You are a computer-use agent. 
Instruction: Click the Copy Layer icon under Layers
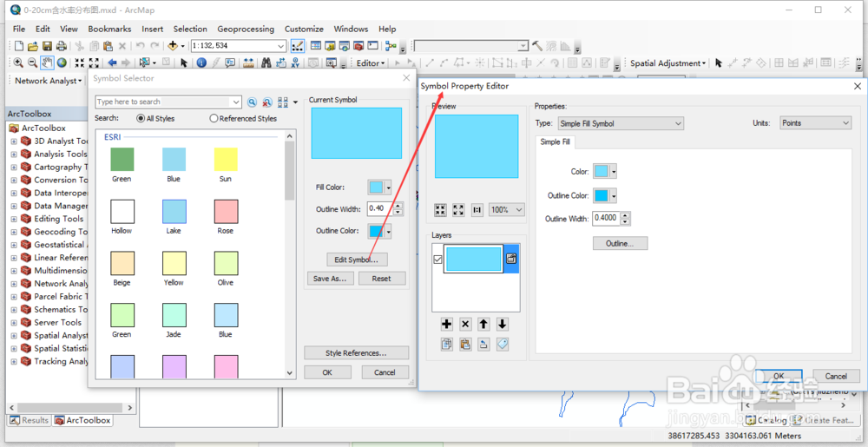tap(447, 344)
